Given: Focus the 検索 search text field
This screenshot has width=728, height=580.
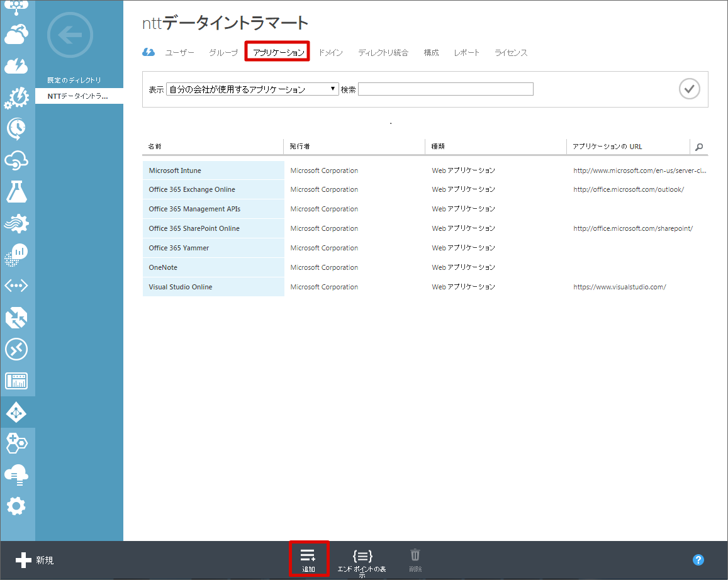Looking at the screenshot, I should [445, 89].
